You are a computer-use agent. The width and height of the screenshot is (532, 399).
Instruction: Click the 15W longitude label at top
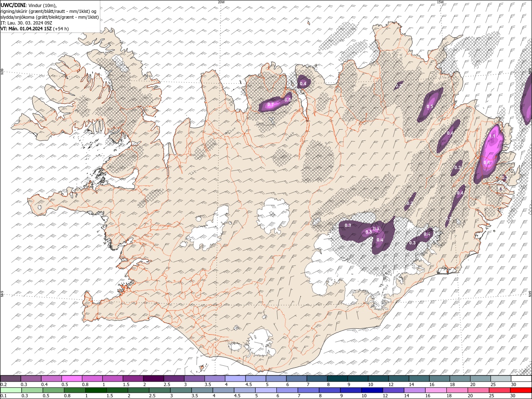coord(440,2)
